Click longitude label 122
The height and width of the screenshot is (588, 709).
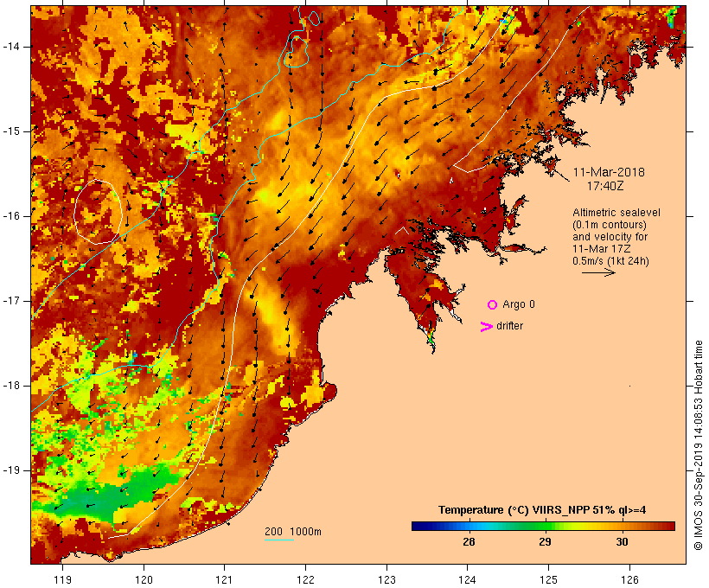click(x=306, y=579)
